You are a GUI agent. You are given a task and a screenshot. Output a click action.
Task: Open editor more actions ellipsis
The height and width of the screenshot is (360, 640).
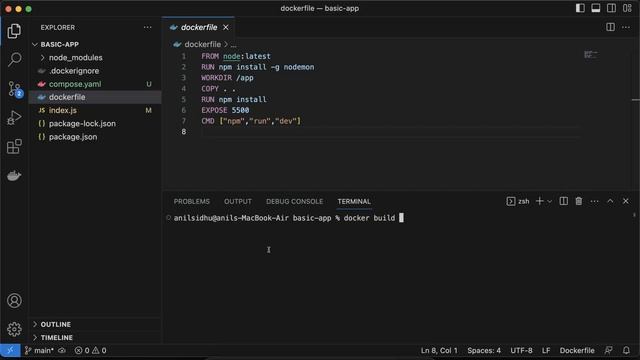[626, 27]
